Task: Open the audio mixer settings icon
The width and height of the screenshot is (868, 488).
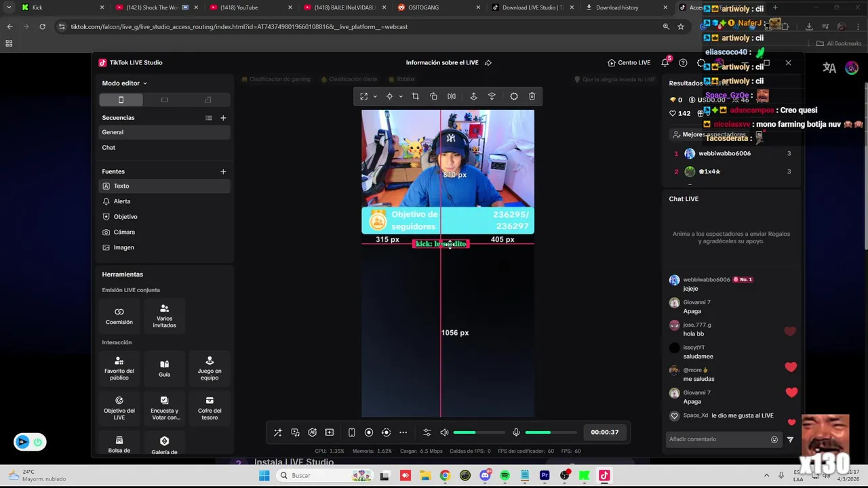Action: (x=427, y=432)
